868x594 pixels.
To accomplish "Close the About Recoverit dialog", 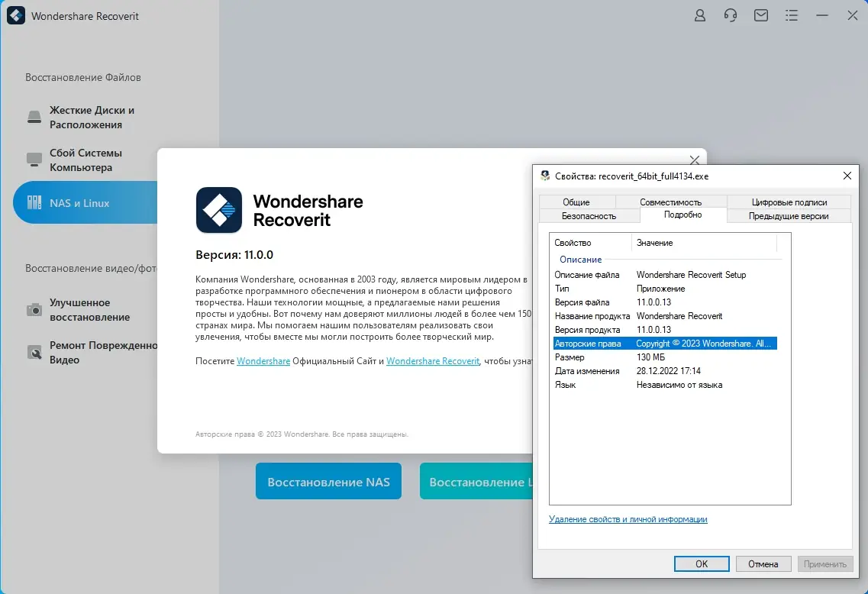I will 694,160.
